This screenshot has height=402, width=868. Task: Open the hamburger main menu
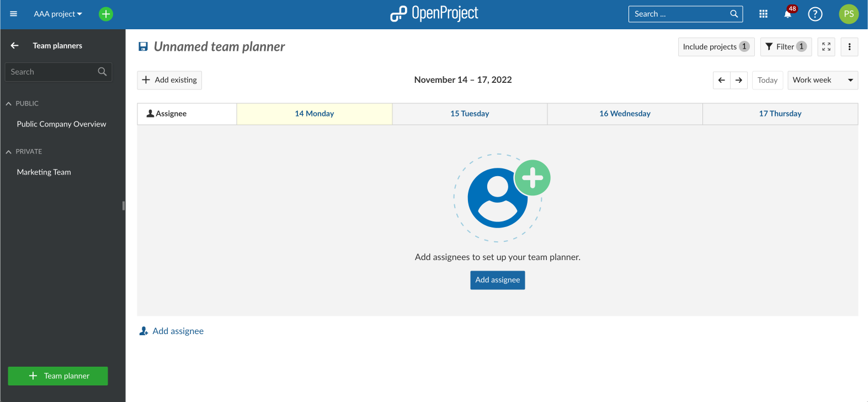tap(14, 14)
